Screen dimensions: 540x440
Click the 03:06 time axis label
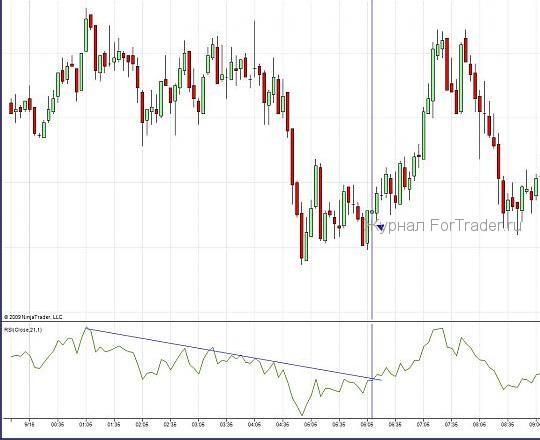[198, 425]
